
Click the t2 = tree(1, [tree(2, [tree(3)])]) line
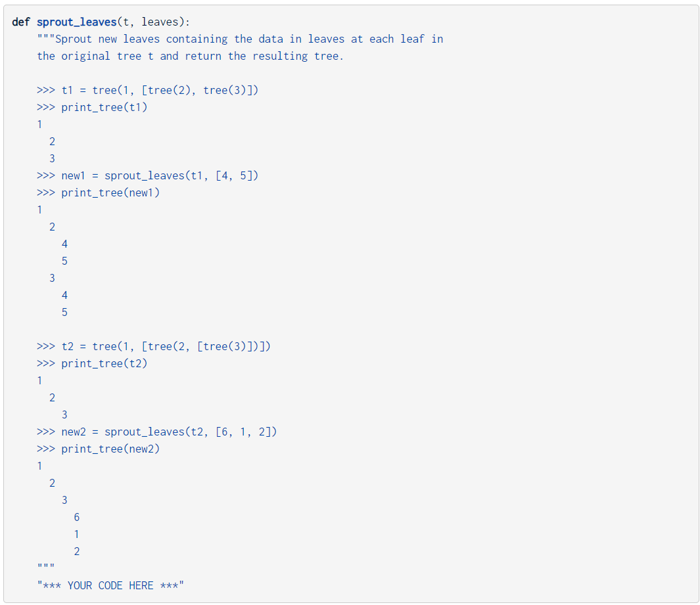[154, 346]
